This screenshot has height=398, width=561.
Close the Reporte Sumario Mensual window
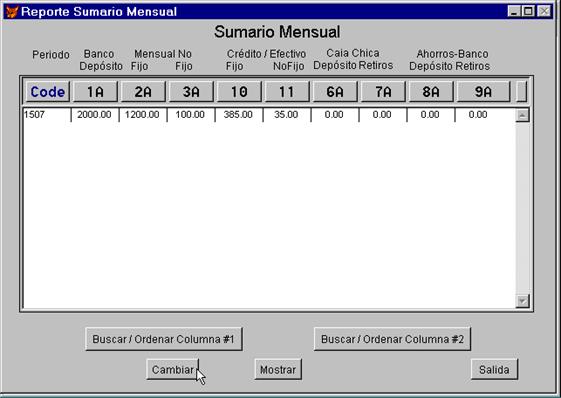545,11
